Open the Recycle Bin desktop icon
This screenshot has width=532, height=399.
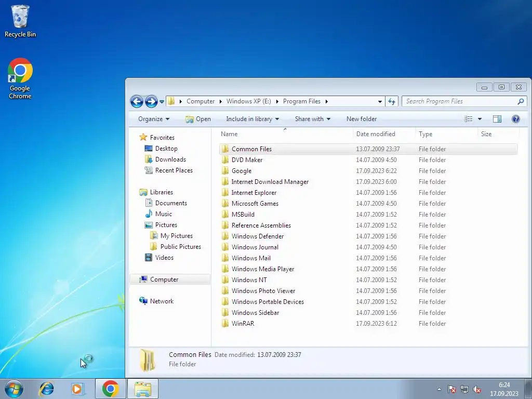point(20,21)
